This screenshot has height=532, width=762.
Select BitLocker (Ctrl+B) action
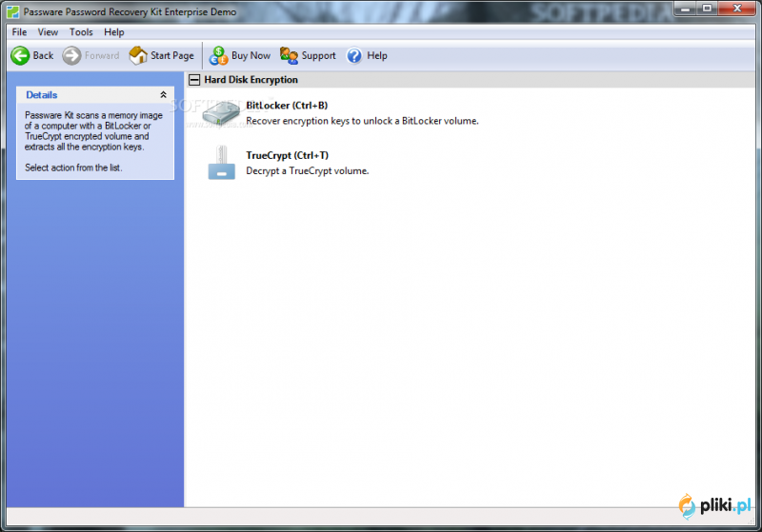click(x=287, y=106)
